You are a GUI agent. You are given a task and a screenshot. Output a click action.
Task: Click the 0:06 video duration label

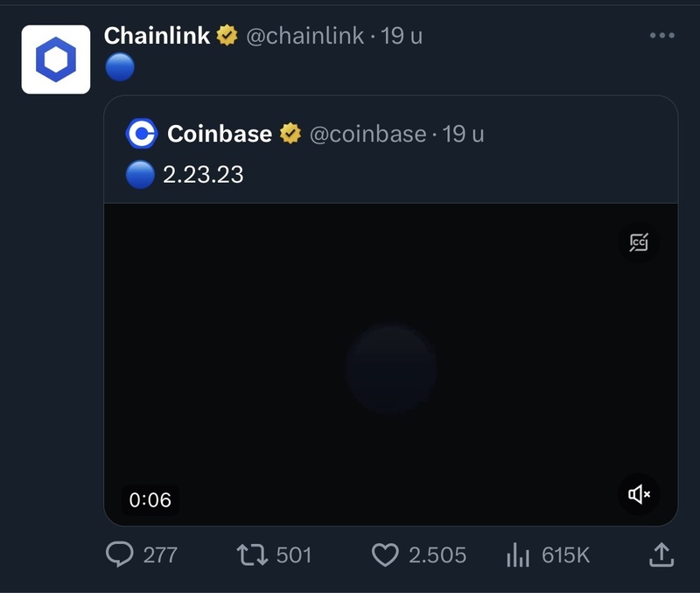(150, 499)
